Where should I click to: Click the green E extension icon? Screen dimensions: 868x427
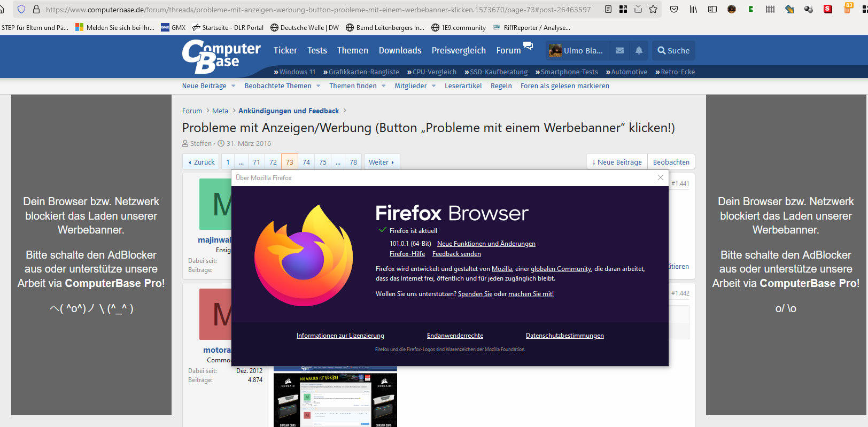click(751, 9)
